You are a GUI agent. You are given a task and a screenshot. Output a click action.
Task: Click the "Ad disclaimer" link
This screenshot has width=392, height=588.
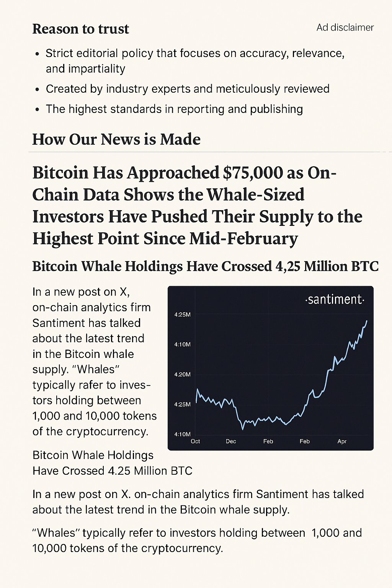coord(345,28)
